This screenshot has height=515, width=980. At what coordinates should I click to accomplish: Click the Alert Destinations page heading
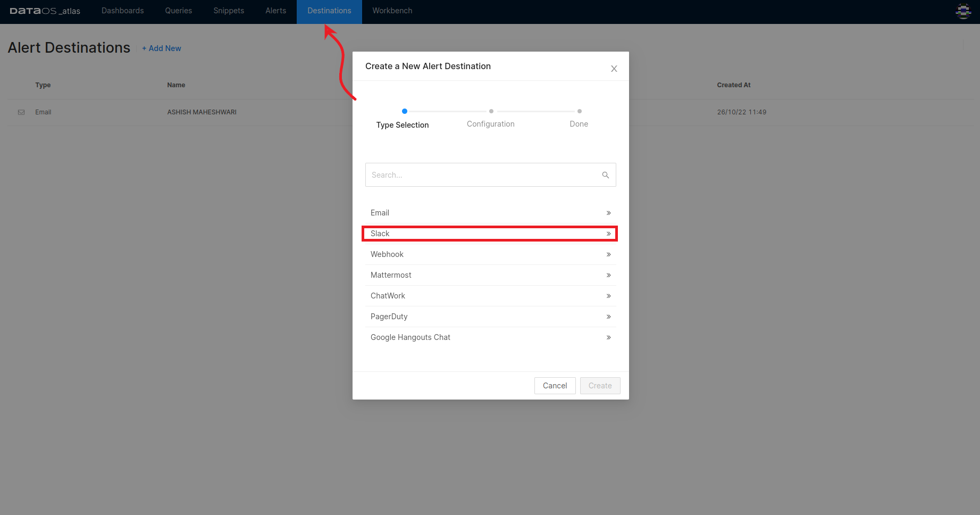point(69,48)
